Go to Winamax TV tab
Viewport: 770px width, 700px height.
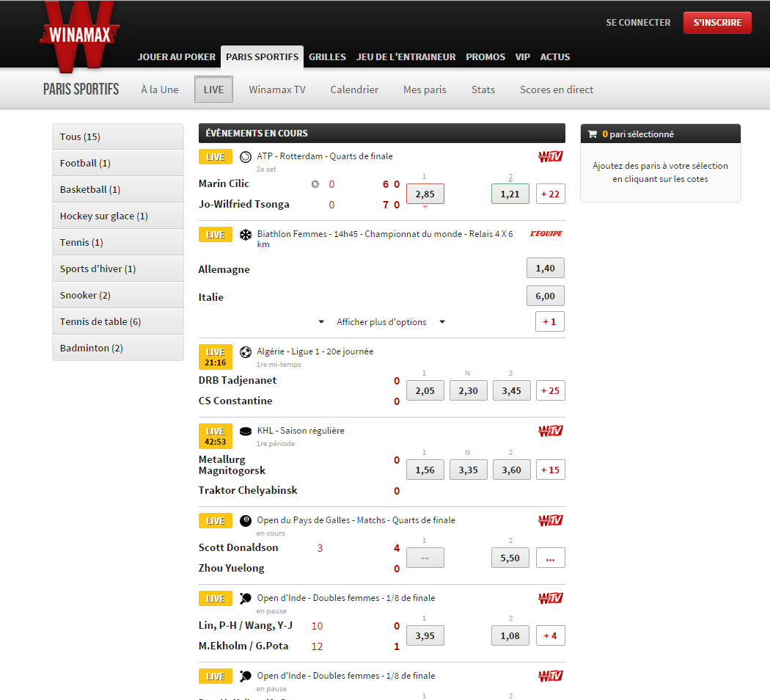click(277, 90)
